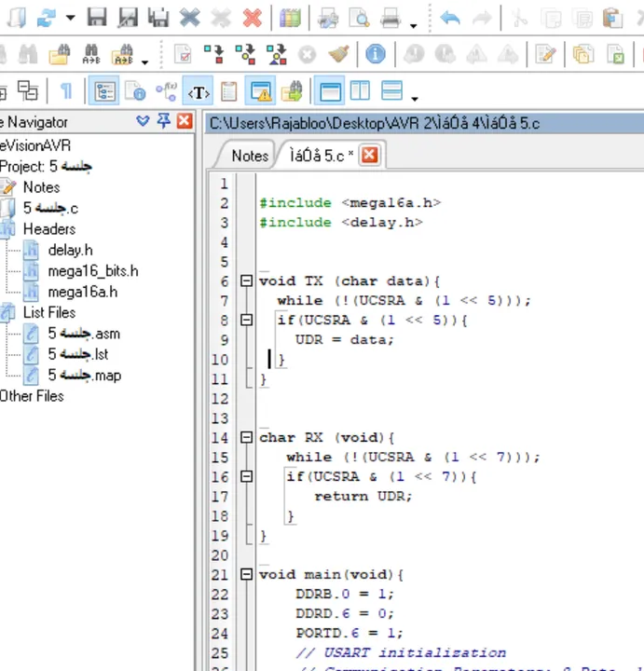Open the .map list file entry
The width and height of the screenshot is (644, 671).
point(85,376)
